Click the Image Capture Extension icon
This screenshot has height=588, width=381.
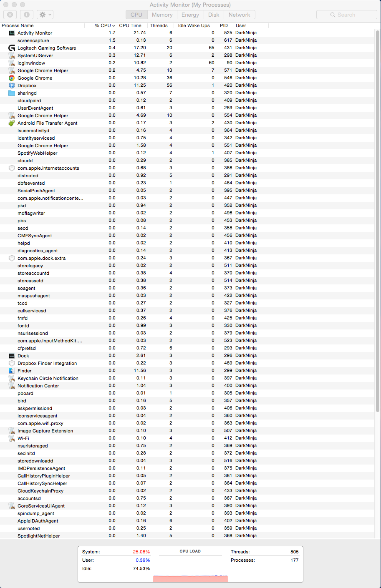(x=12, y=431)
